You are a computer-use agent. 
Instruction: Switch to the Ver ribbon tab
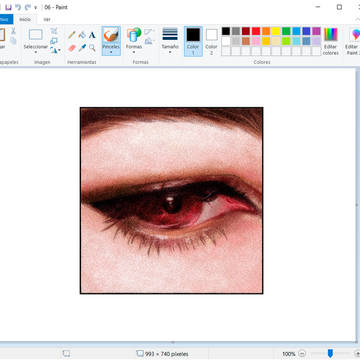click(47, 19)
